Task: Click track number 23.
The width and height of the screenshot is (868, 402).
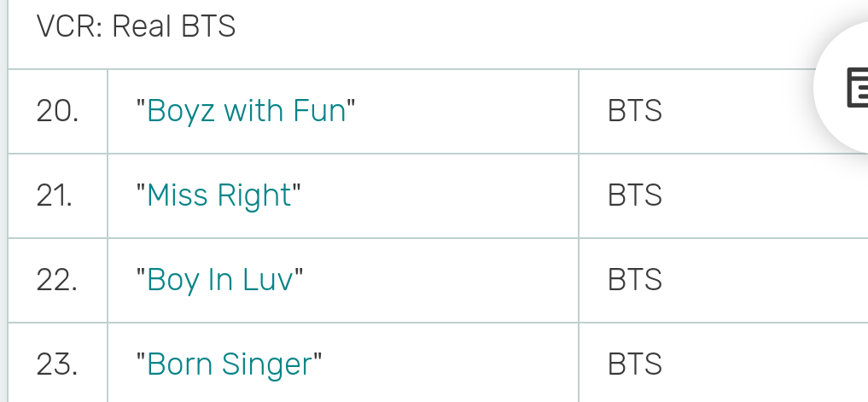Action: (57, 364)
